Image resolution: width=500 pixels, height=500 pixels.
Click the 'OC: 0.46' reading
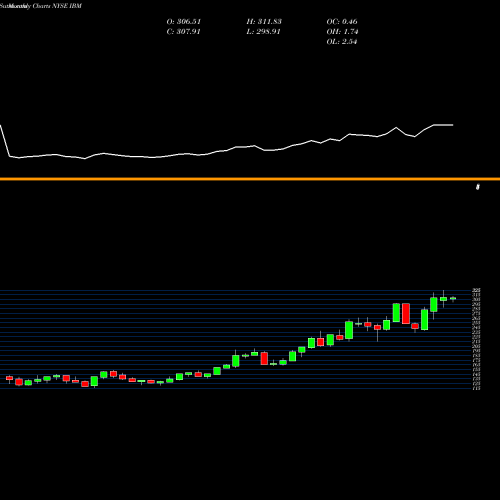(342, 22)
